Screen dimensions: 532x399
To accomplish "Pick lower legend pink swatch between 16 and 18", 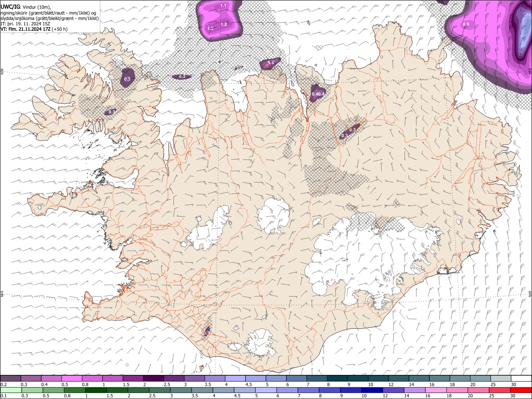I will click(x=436, y=390).
